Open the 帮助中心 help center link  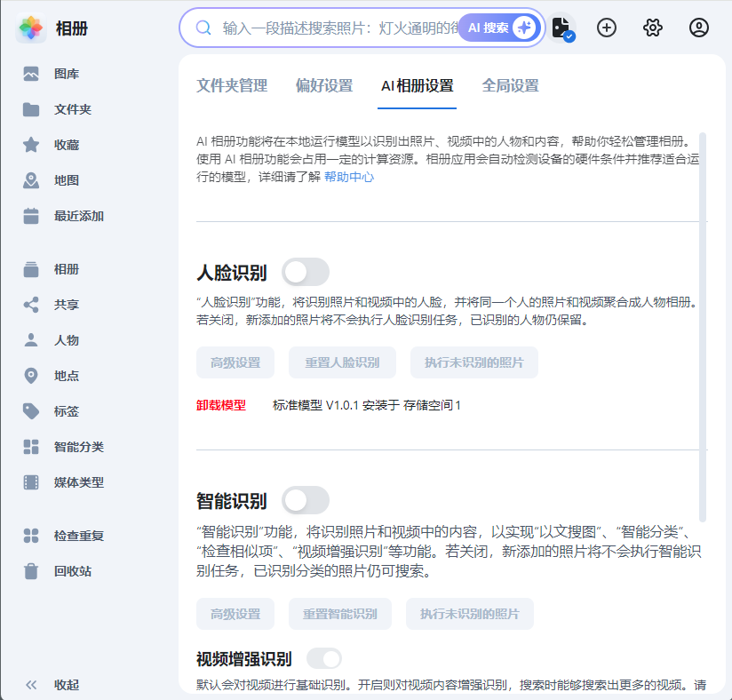(349, 177)
